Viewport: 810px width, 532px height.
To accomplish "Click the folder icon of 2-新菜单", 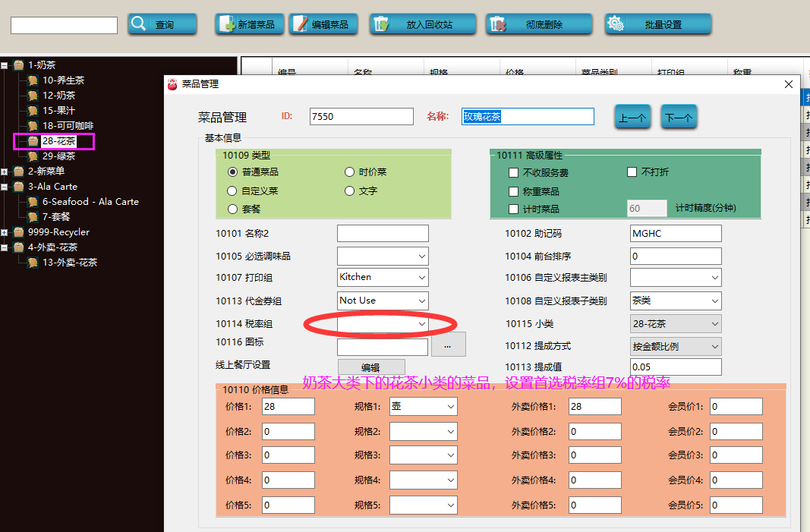I will tap(18, 172).
